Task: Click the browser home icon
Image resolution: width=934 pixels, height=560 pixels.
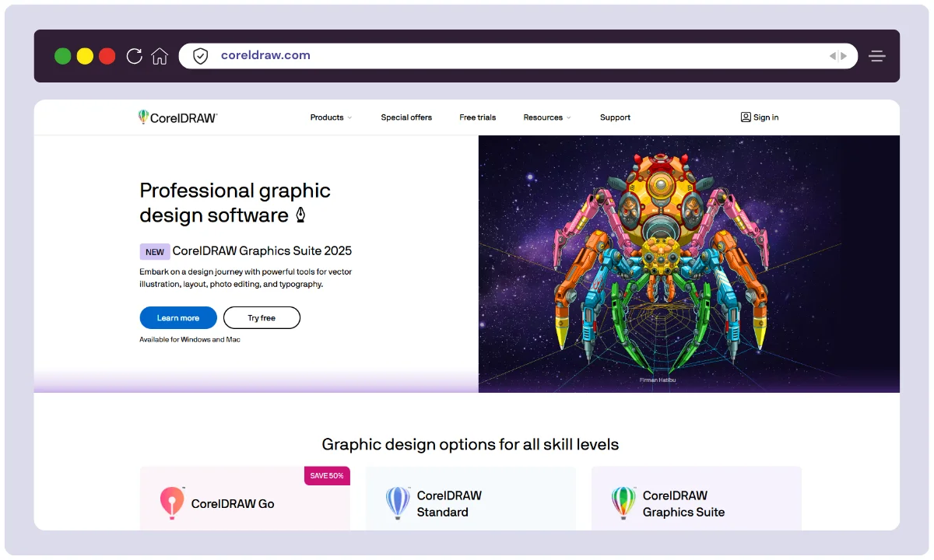Action: tap(160, 56)
